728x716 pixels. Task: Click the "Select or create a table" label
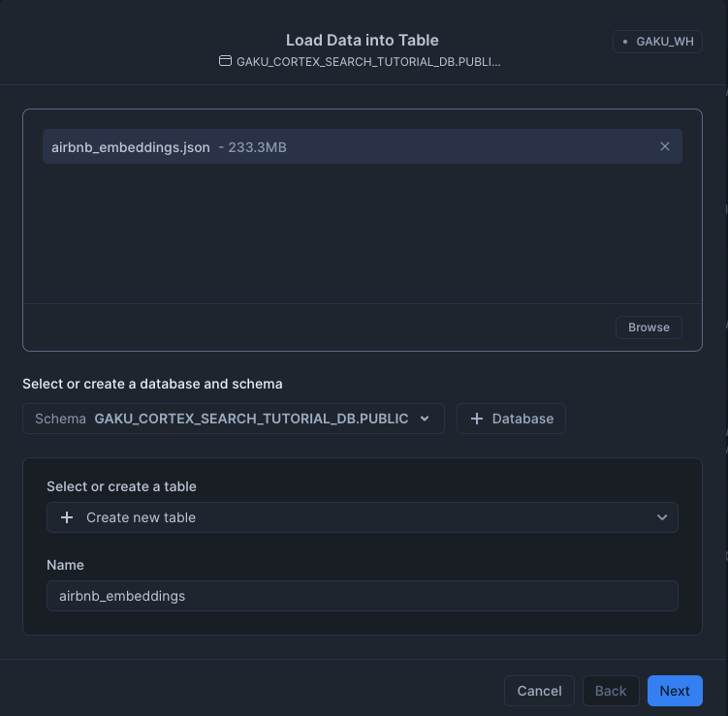(x=121, y=486)
